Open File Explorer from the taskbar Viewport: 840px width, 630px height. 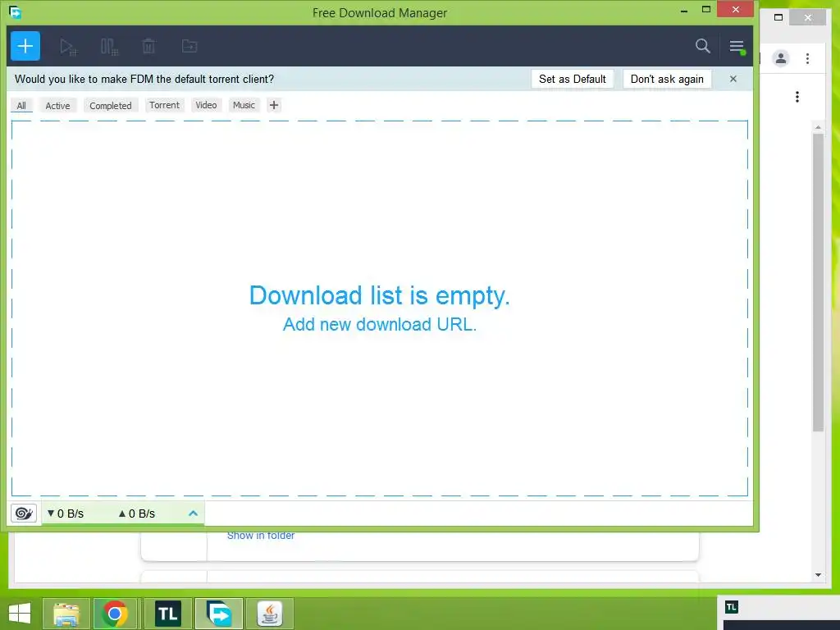66,614
